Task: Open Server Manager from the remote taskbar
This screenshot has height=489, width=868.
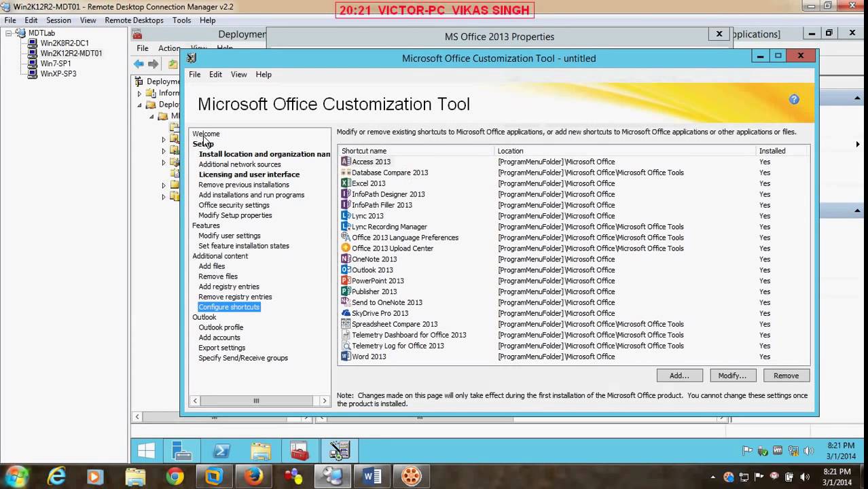Action: [182, 451]
